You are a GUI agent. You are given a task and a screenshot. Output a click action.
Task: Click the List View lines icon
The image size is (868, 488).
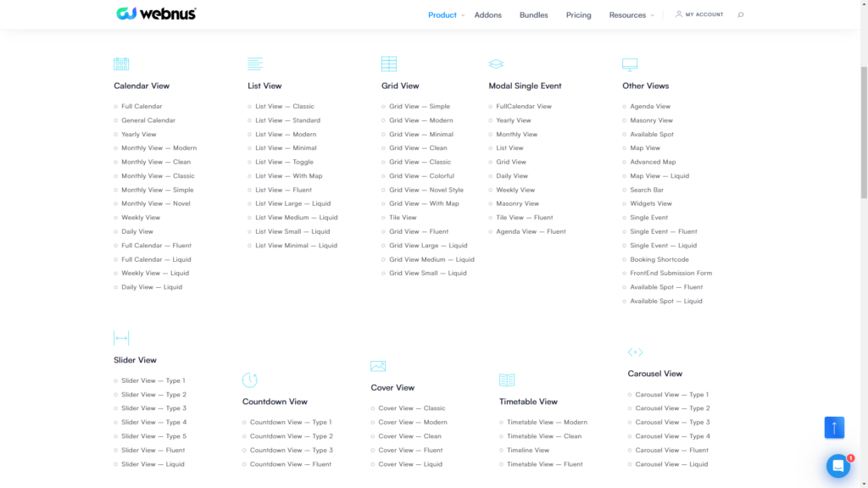254,64
